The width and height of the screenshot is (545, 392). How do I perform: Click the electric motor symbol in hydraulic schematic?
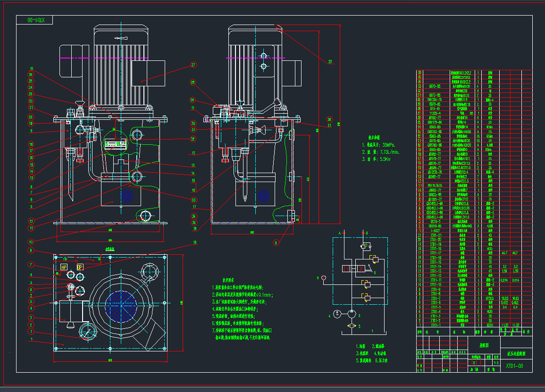335,314
